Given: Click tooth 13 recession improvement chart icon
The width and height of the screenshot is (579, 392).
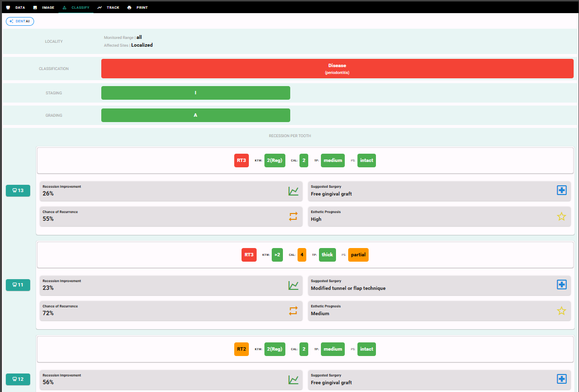Looking at the screenshot, I should (293, 191).
